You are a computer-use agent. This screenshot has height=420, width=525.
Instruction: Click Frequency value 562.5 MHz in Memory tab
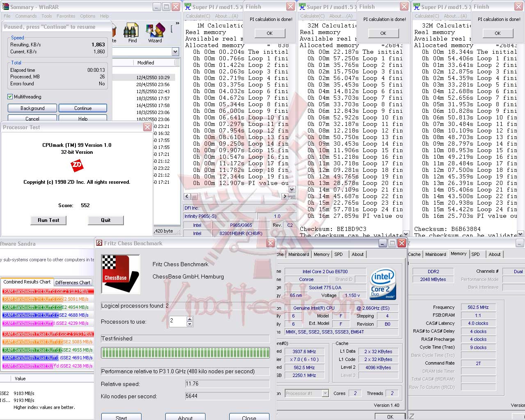click(x=478, y=307)
